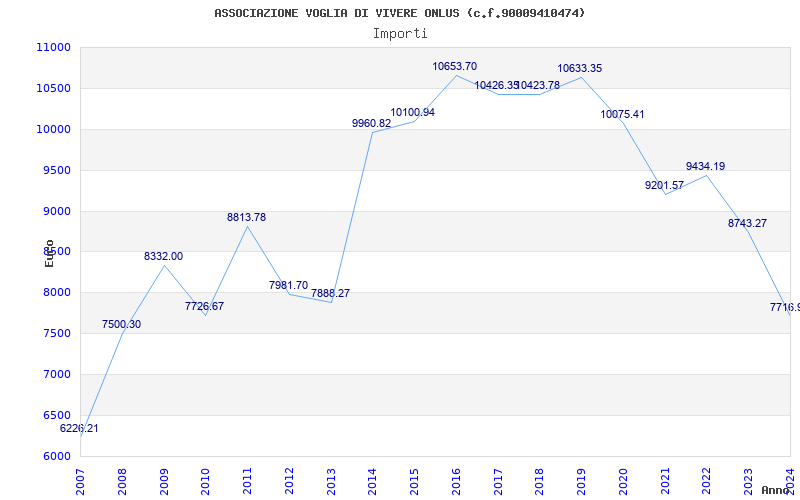Click the Anno x-axis title
This screenshot has width=800, height=500.
[776, 490]
